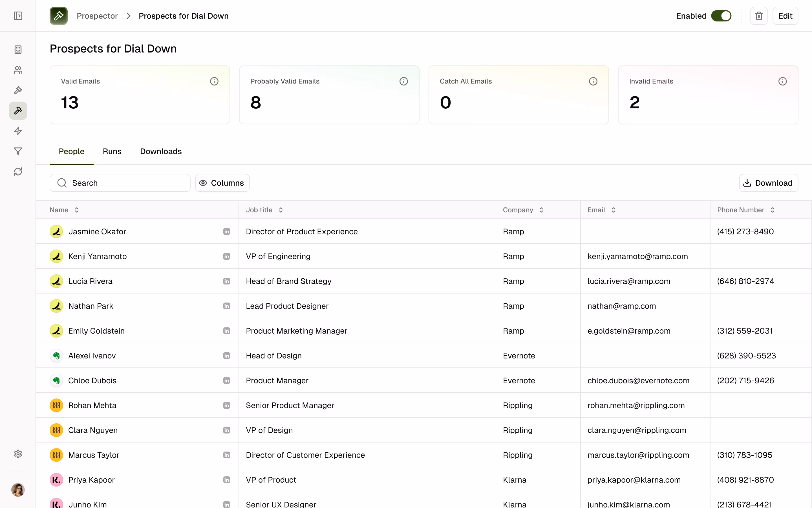Open the people icon in sidebar
812x508 pixels.
[x=18, y=70]
